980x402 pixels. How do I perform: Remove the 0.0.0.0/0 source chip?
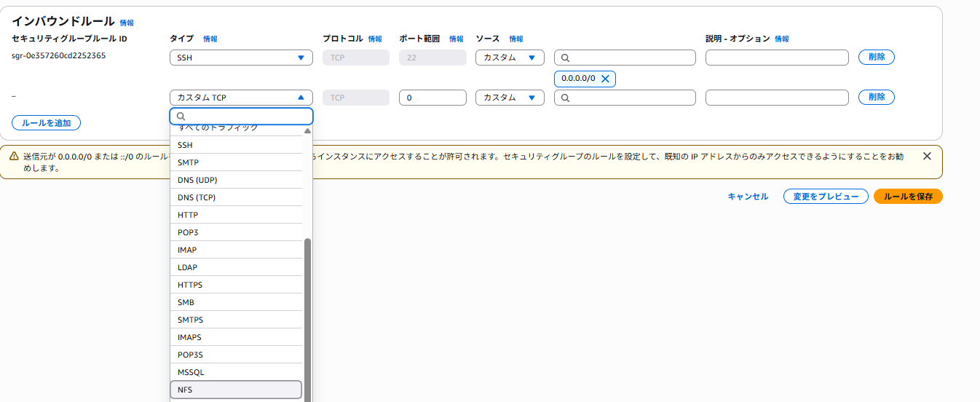pyautogui.click(x=605, y=79)
